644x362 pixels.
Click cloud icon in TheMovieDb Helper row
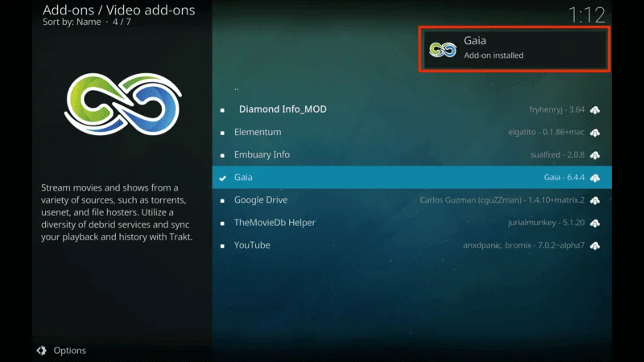click(x=595, y=223)
